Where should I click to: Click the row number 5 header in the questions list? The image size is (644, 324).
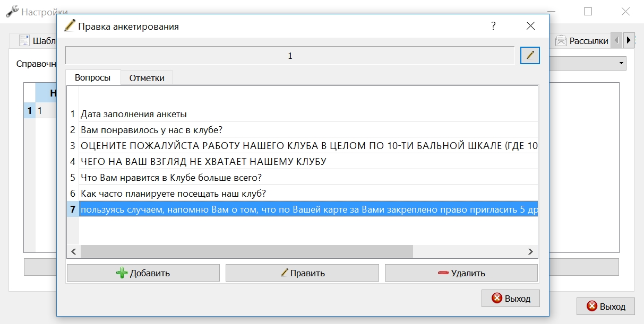tap(73, 177)
